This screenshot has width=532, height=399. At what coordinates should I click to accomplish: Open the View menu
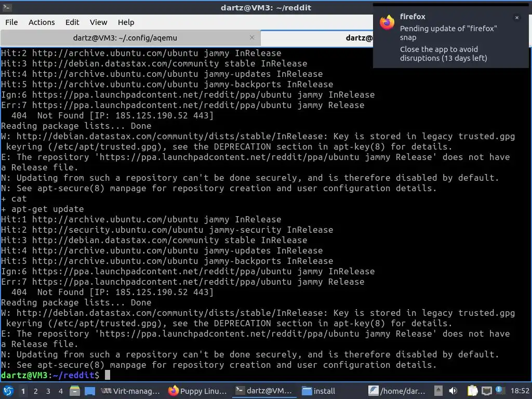tap(98, 22)
